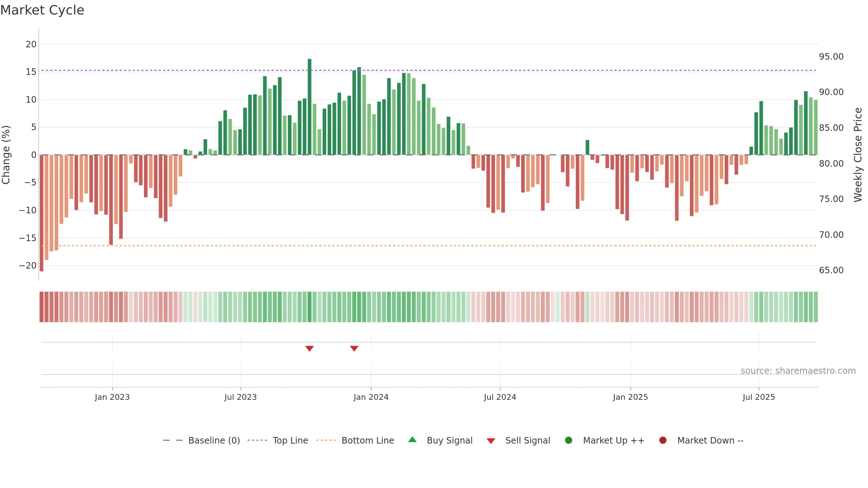Click the first red heatmap strip cell

coord(42,307)
